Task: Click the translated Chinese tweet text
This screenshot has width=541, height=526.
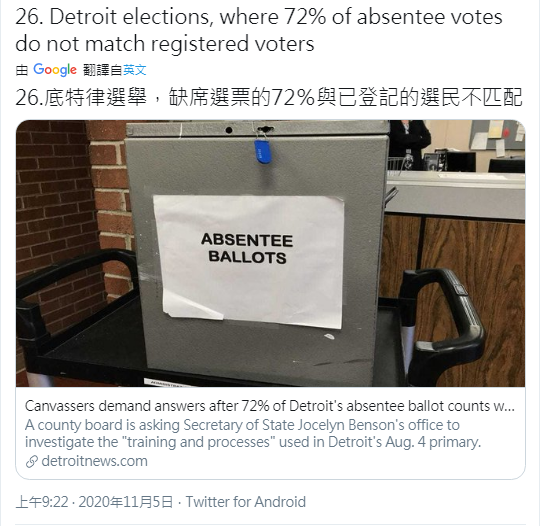Action: tap(269, 97)
